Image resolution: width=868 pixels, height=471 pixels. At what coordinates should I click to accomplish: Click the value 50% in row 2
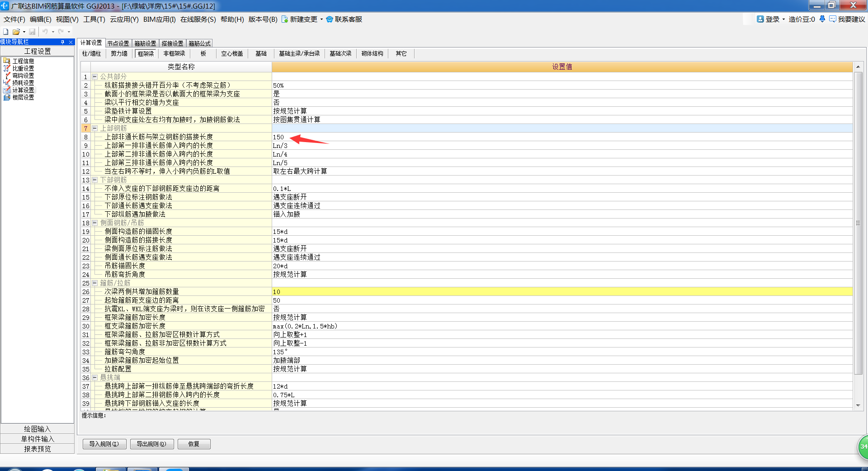tap(562, 86)
